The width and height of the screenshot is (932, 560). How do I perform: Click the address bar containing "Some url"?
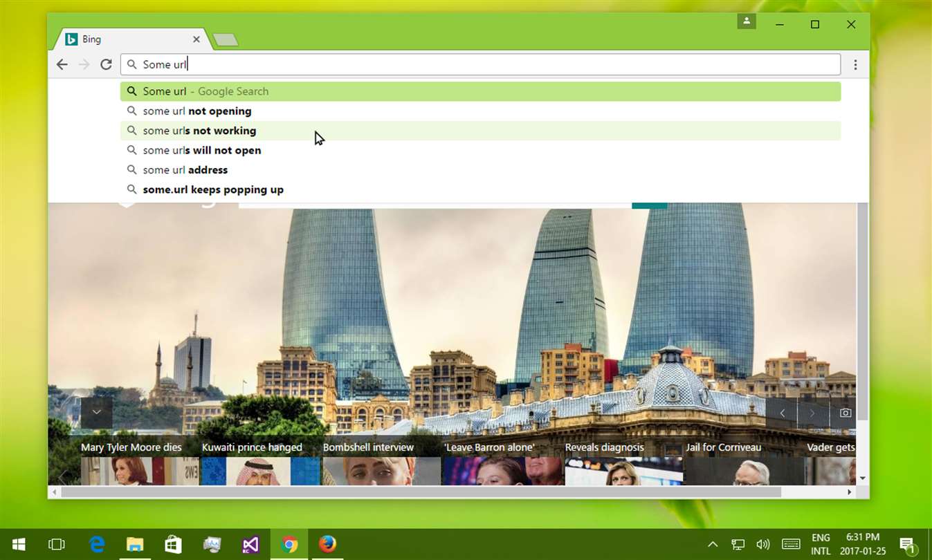point(480,64)
